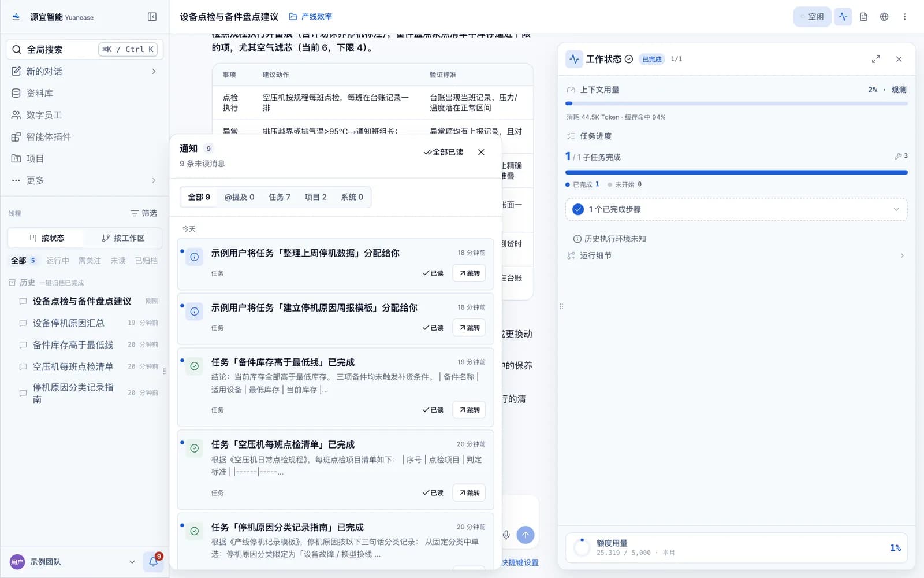Click 跳转 on 空压机每班点检清单 notification

coord(470,493)
